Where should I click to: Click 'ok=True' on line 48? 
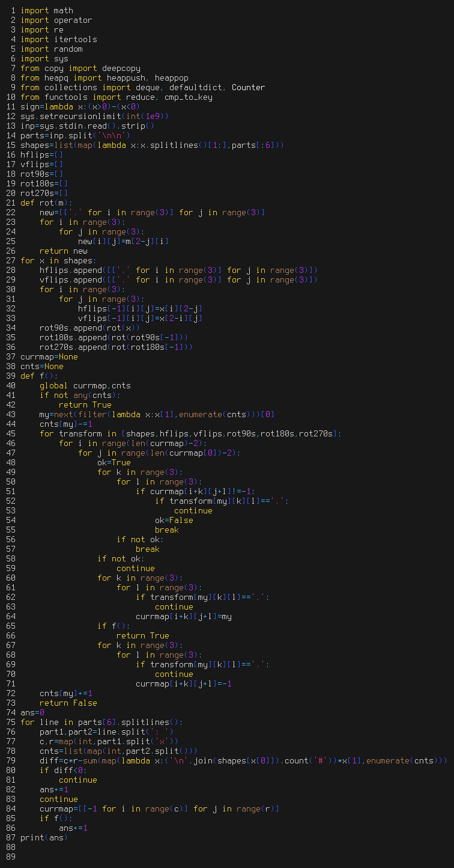[x=114, y=462]
